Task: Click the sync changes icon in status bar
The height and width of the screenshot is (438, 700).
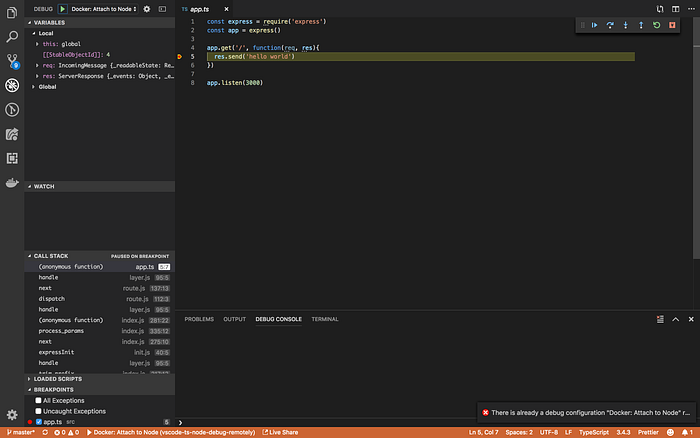Action: coord(45,432)
